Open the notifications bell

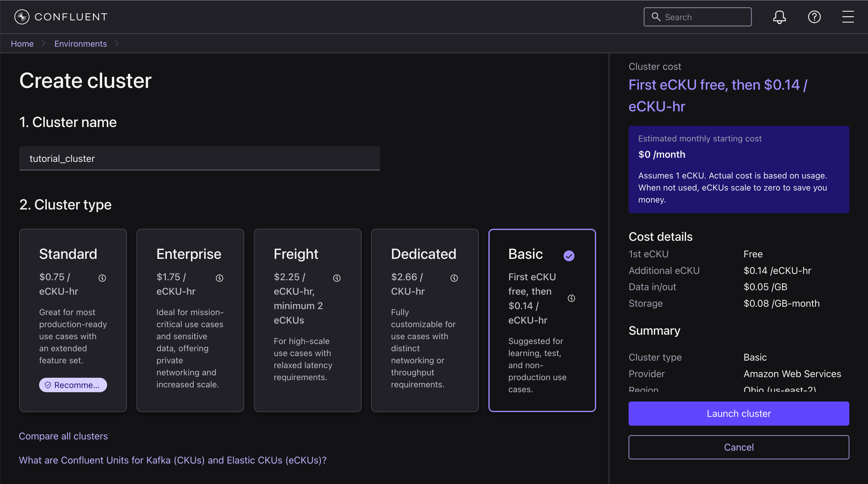pyautogui.click(x=779, y=17)
